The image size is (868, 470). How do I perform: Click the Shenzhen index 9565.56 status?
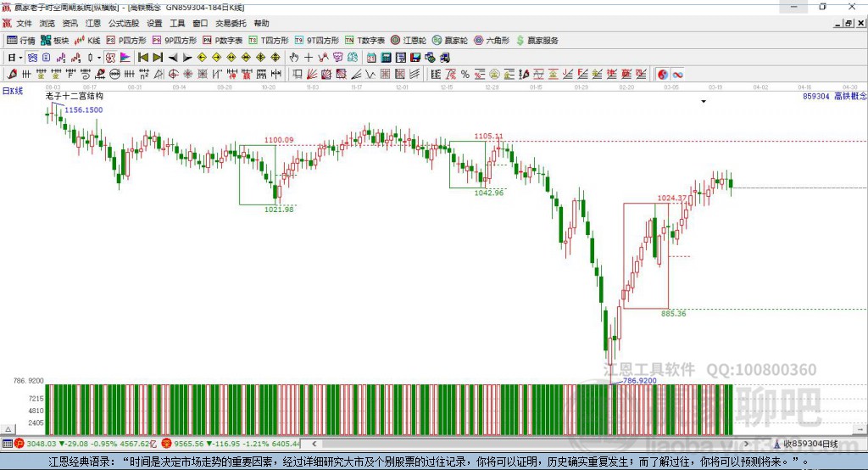231,444
